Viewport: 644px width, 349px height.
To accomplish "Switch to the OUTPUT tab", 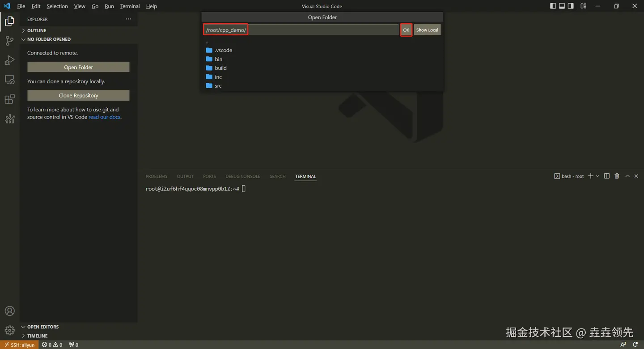I will (x=185, y=176).
